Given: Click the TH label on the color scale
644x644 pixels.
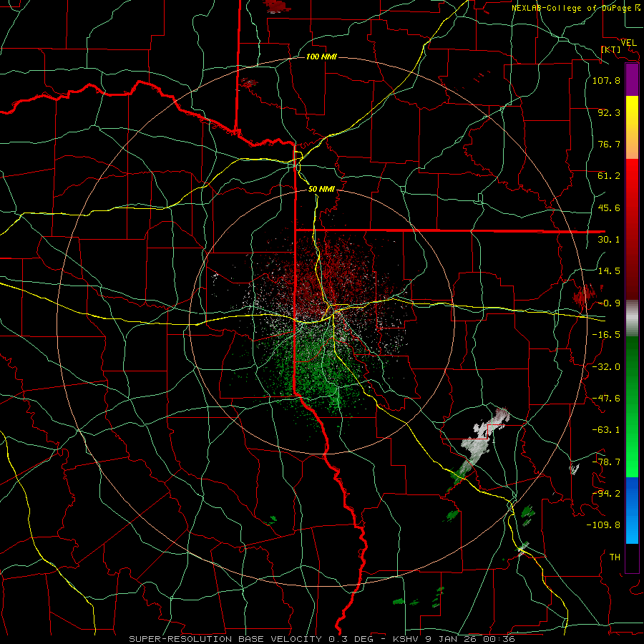Looking at the screenshot, I should (615, 557).
